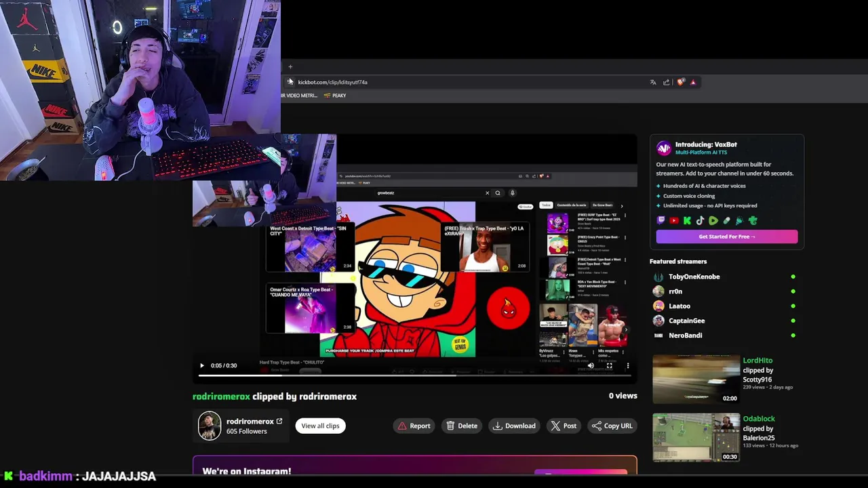Open the browser translate page icon
Viewport: 868px width, 488px height.
pyautogui.click(x=653, y=82)
